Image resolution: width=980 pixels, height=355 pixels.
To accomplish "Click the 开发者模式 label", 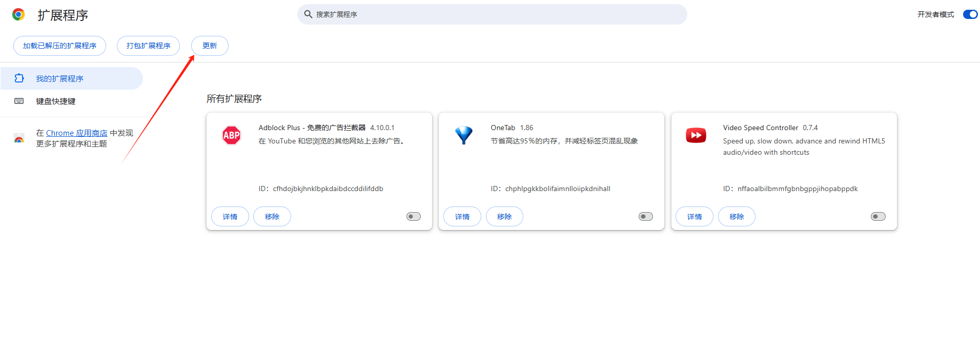I will (936, 14).
